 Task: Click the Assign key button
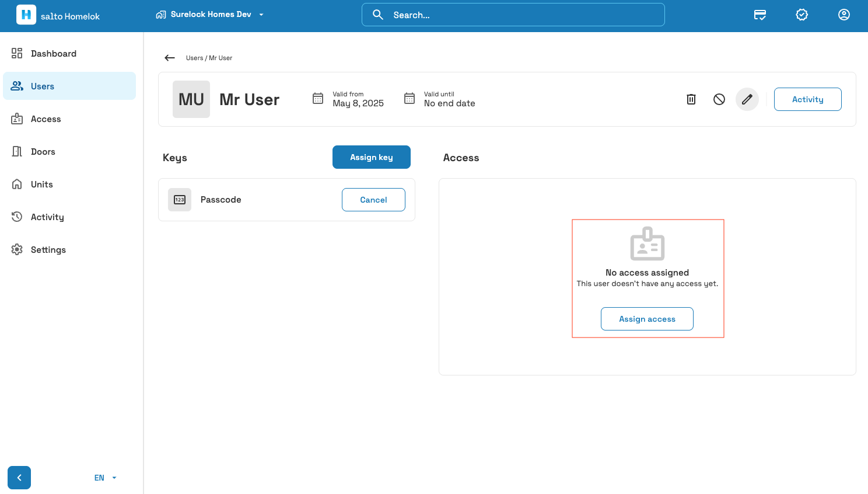[x=372, y=157]
